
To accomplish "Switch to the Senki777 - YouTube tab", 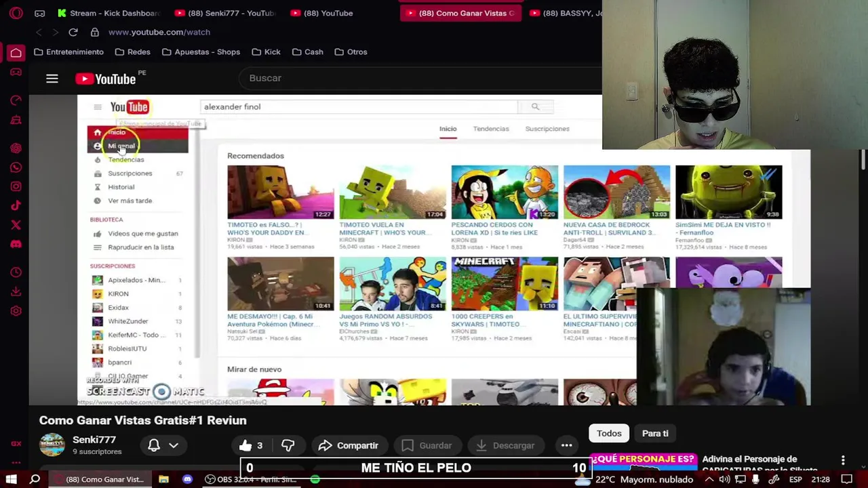I will click(x=224, y=13).
